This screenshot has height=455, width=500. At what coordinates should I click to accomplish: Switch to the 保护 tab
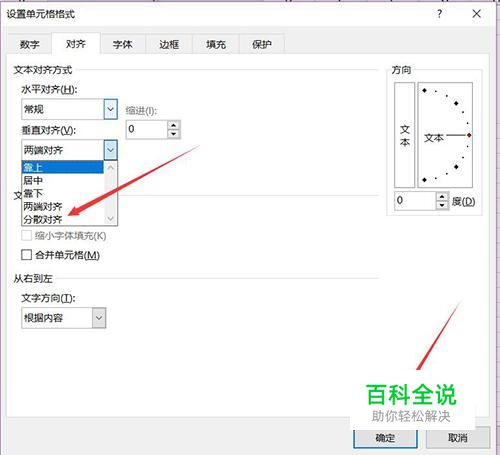(x=262, y=44)
